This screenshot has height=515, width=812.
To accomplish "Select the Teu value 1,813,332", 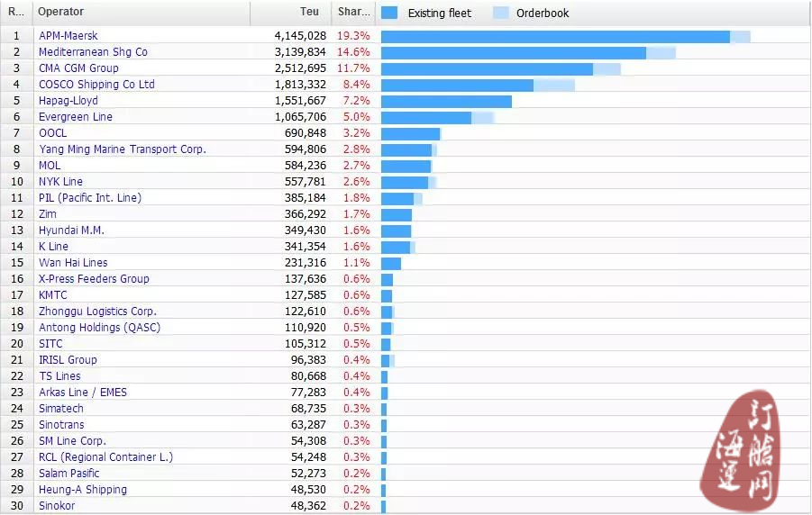I will coord(300,85).
